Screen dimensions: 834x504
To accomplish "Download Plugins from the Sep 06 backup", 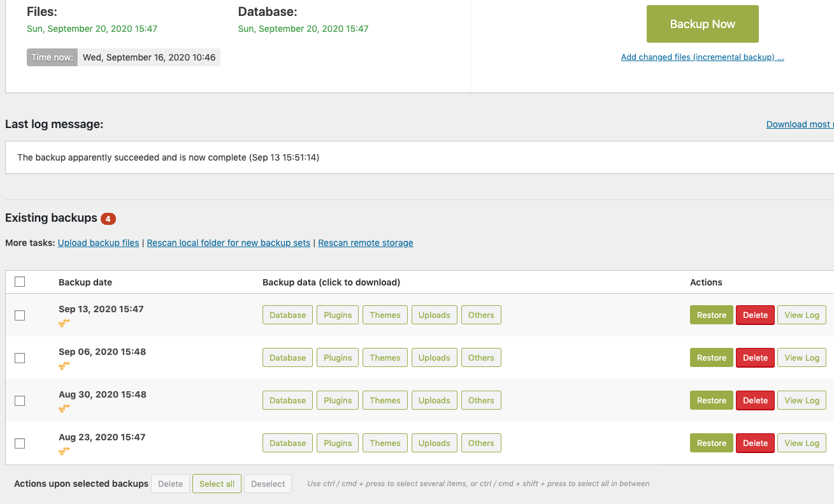I will coord(337,357).
